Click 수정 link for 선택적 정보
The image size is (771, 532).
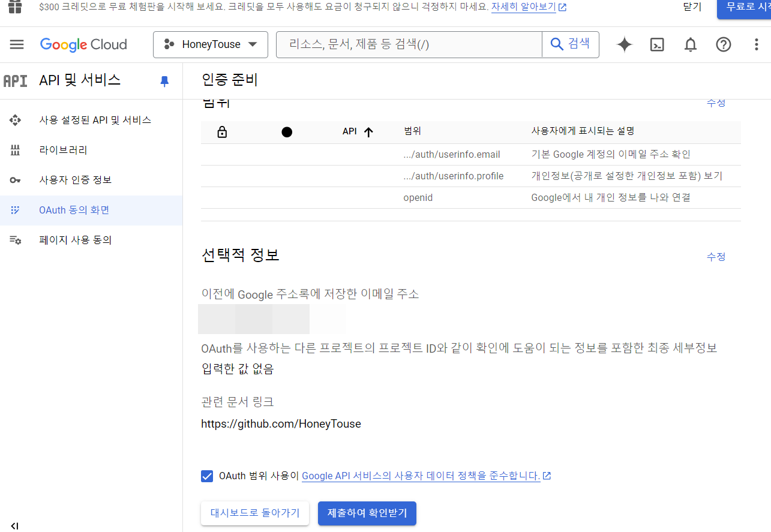click(716, 257)
